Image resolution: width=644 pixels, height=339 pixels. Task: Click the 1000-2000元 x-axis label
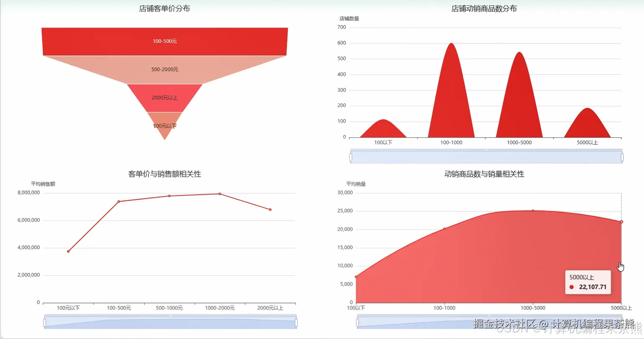pos(220,308)
